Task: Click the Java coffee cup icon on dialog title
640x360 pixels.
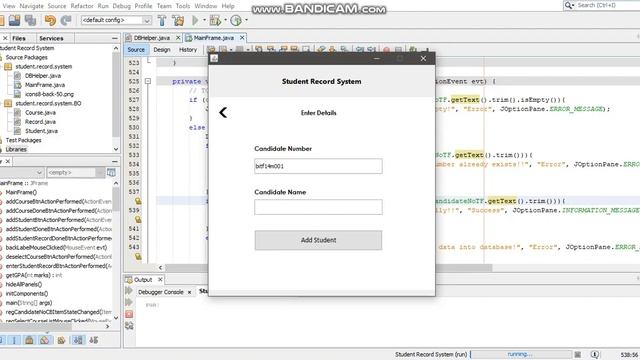Action: tap(214, 58)
